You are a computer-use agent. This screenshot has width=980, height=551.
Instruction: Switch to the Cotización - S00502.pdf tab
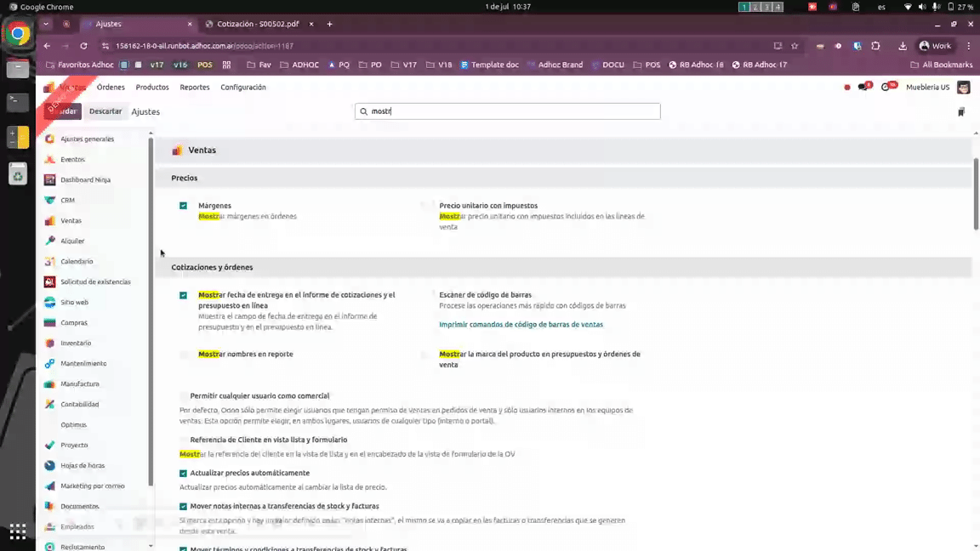tap(258, 24)
